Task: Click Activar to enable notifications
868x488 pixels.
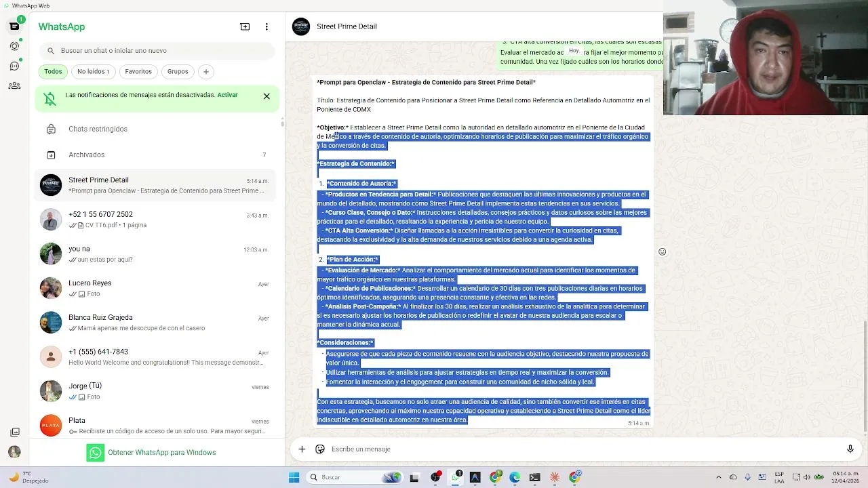Action: [x=227, y=95]
